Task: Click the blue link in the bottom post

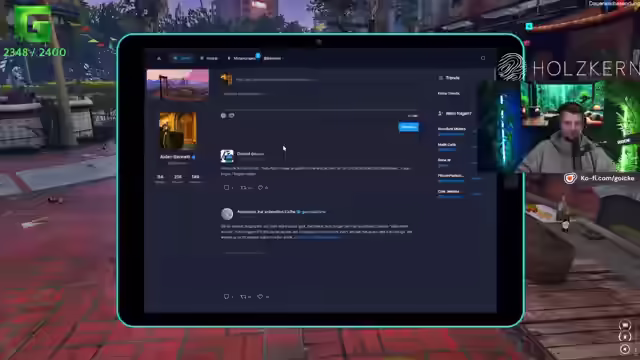Action: (x=317, y=237)
